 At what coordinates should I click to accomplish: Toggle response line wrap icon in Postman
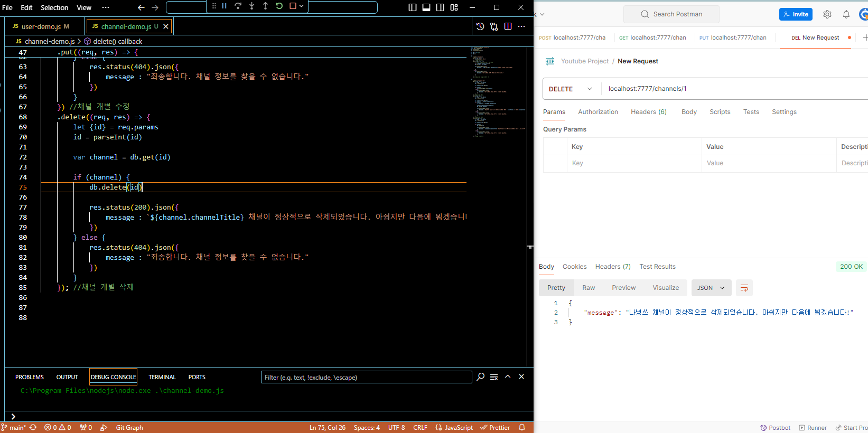tap(744, 288)
